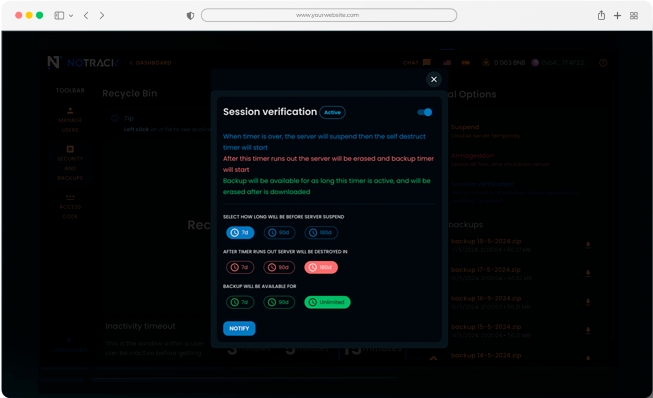Select backup 16-5-2024.zip file name
Image resolution: width=653 pixels, height=398 pixels.
point(486,298)
